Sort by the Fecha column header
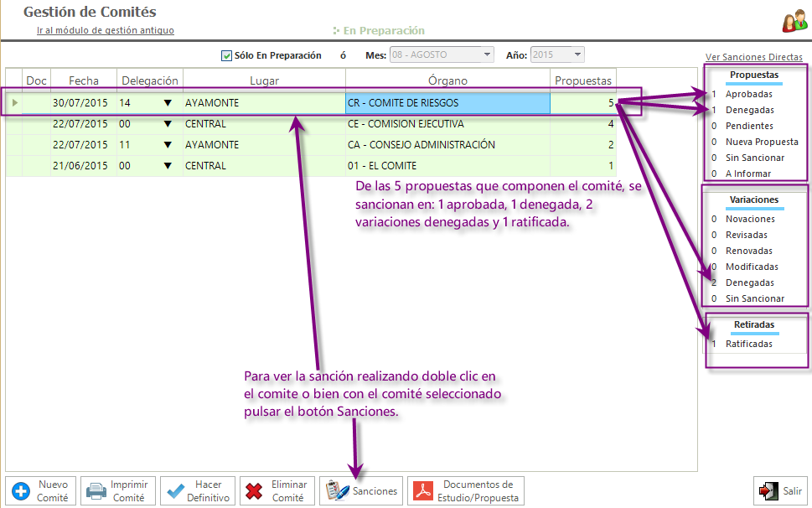This screenshot has height=508, width=812. pos(83,80)
